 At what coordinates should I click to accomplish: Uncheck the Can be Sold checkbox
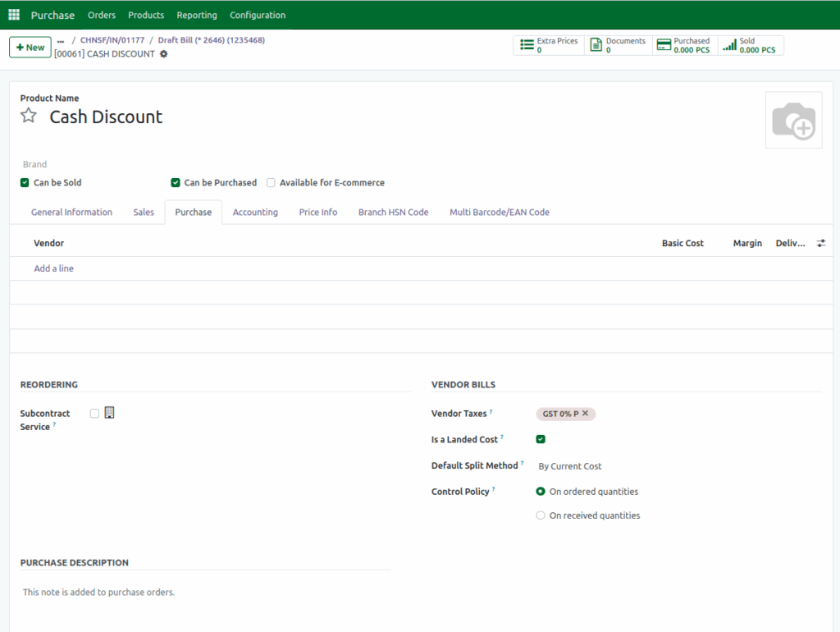pos(25,182)
